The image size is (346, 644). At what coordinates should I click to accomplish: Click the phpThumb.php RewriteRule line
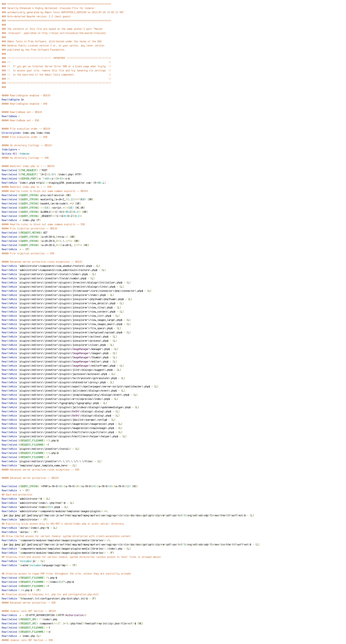coord(67,299)
